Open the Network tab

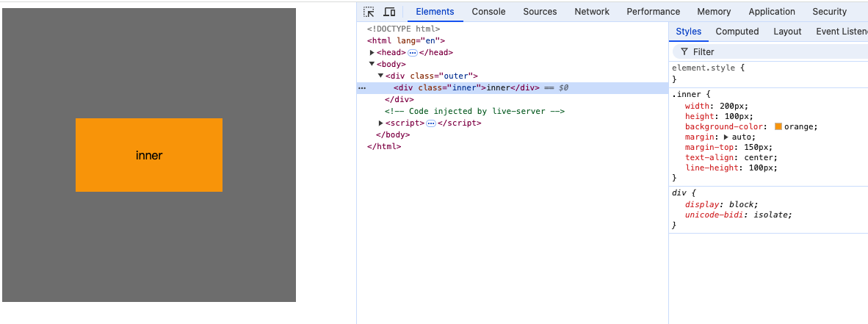click(592, 12)
